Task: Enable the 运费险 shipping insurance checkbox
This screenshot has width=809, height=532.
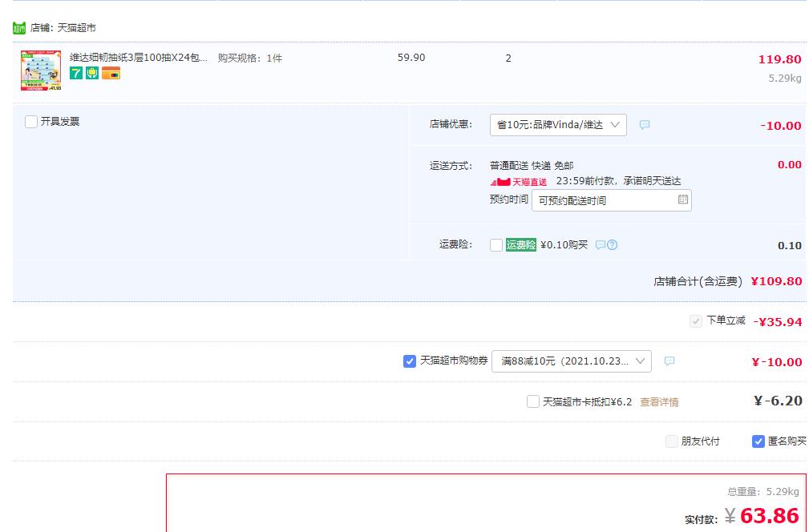Action: click(x=496, y=245)
